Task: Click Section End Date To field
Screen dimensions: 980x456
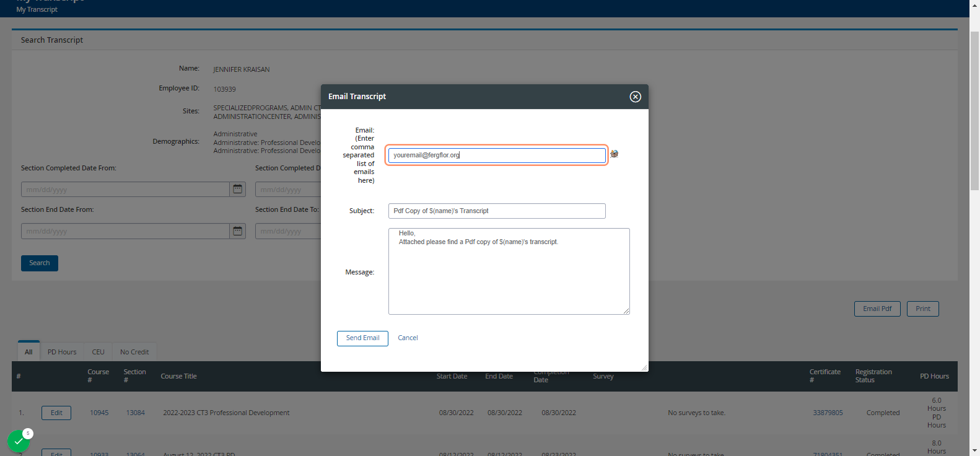Action: pyautogui.click(x=288, y=231)
